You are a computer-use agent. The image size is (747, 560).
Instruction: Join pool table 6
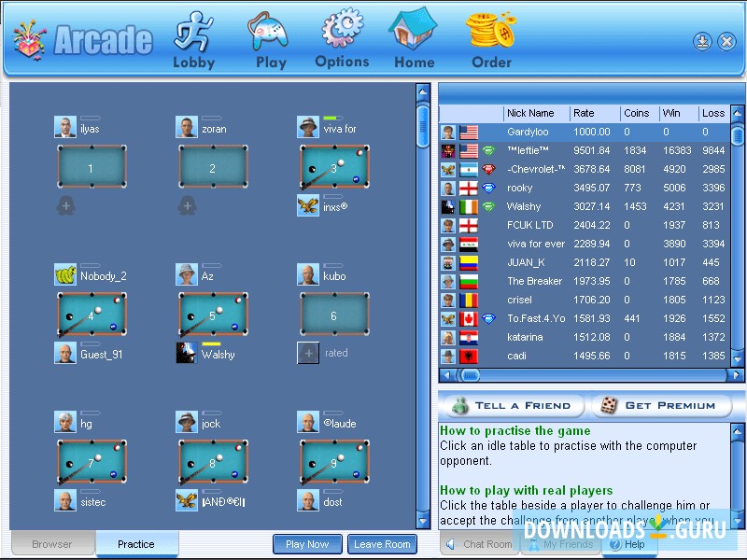click(x=334, y=315)
